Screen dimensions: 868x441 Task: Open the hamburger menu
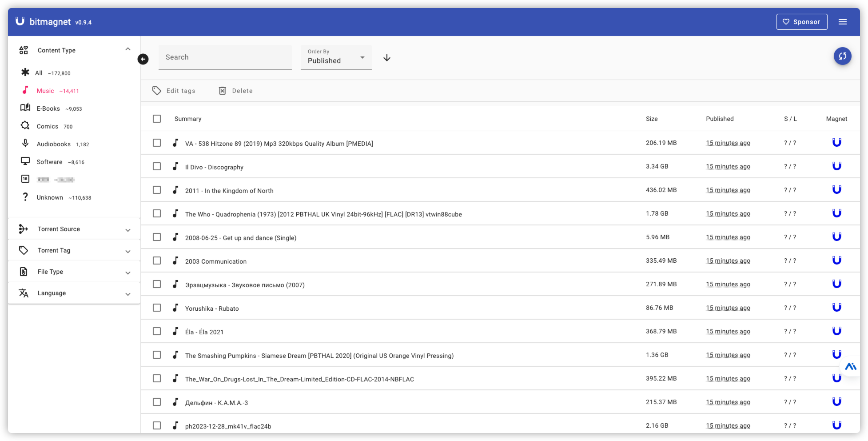(x=843, y=22)
